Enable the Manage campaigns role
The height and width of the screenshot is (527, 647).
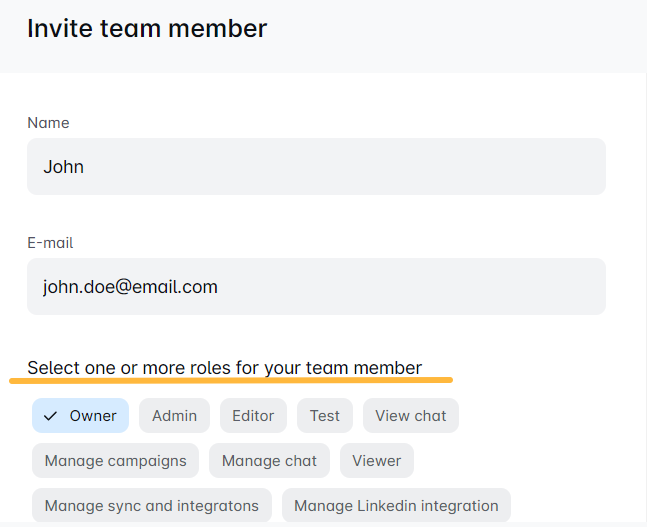pos(115,461)
